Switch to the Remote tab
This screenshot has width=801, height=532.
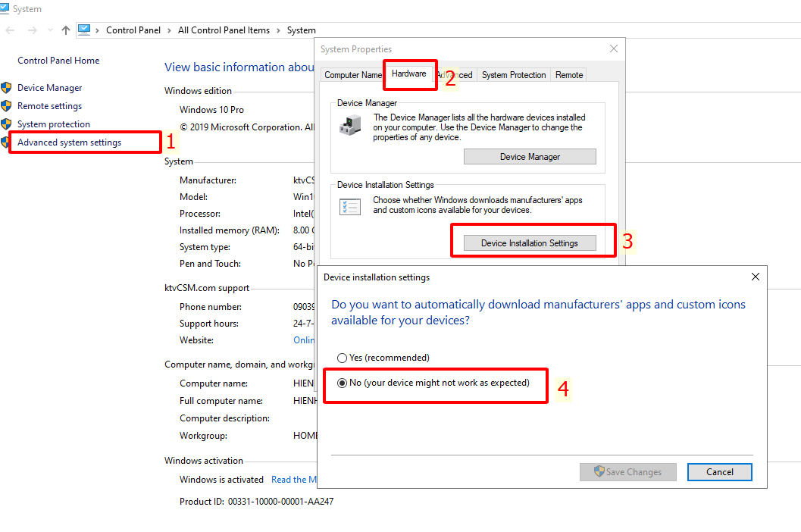[569, 75]
